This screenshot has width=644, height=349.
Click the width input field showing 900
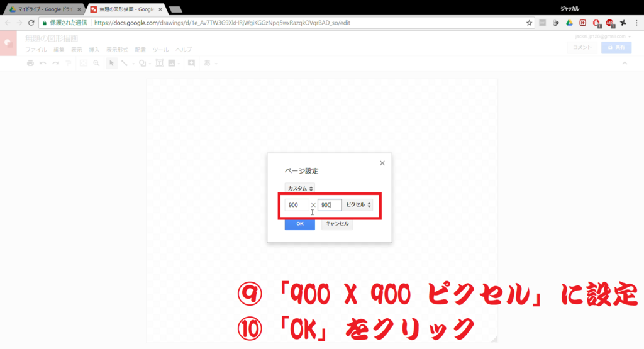pyautogui.click(x=297, y=205)
